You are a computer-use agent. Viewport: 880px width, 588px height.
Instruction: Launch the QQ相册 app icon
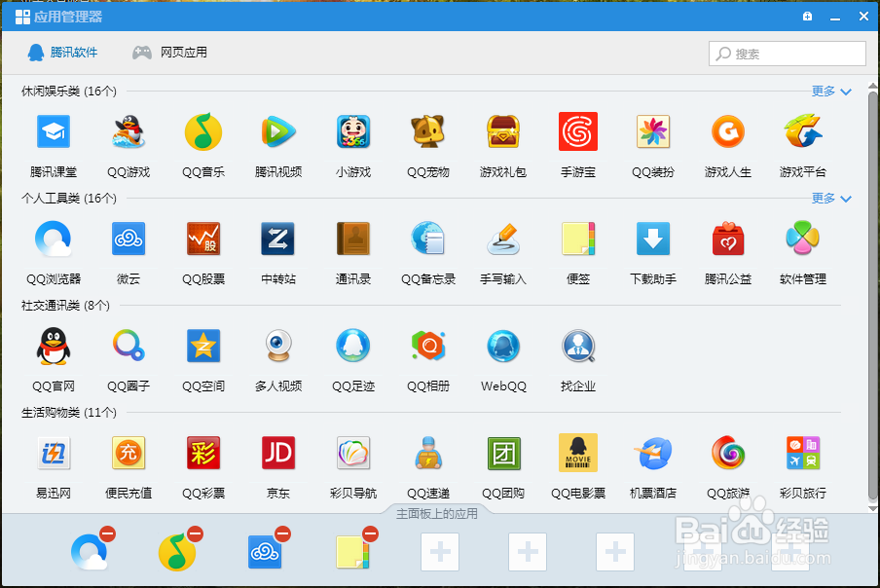click(428, 347)
